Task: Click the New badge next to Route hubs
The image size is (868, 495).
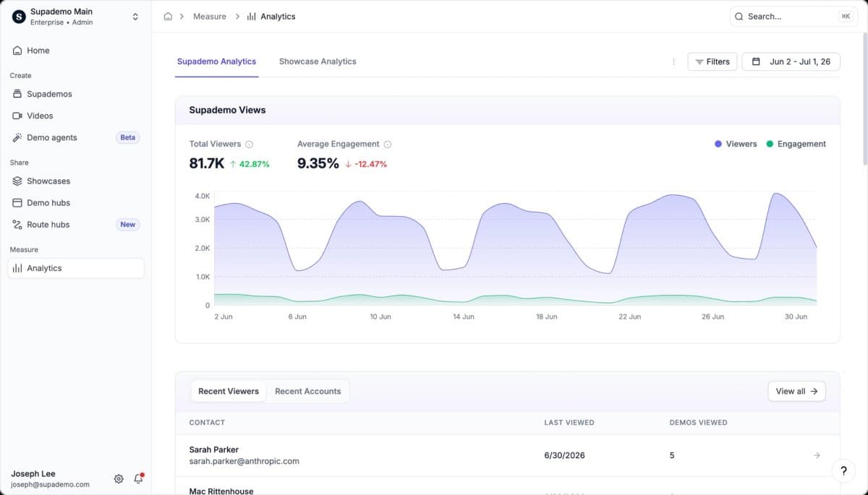Action: pyautogui.click(x=128, y=224)
